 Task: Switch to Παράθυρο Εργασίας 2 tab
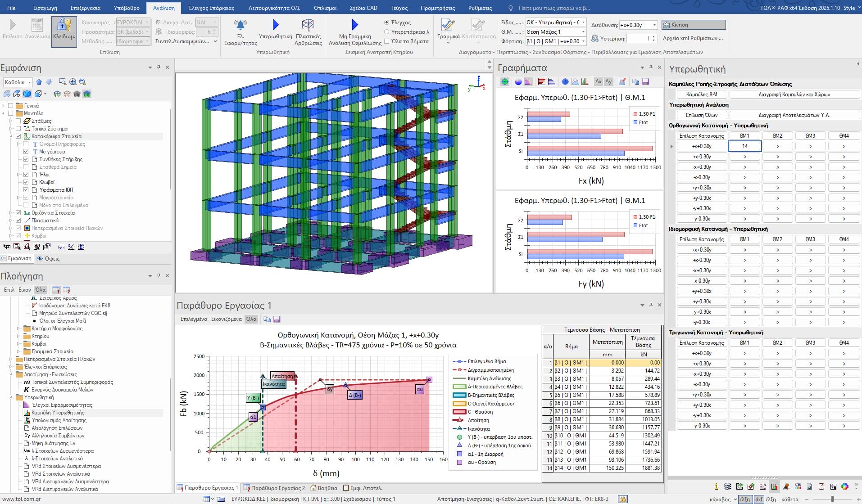(x=275, y=488)
